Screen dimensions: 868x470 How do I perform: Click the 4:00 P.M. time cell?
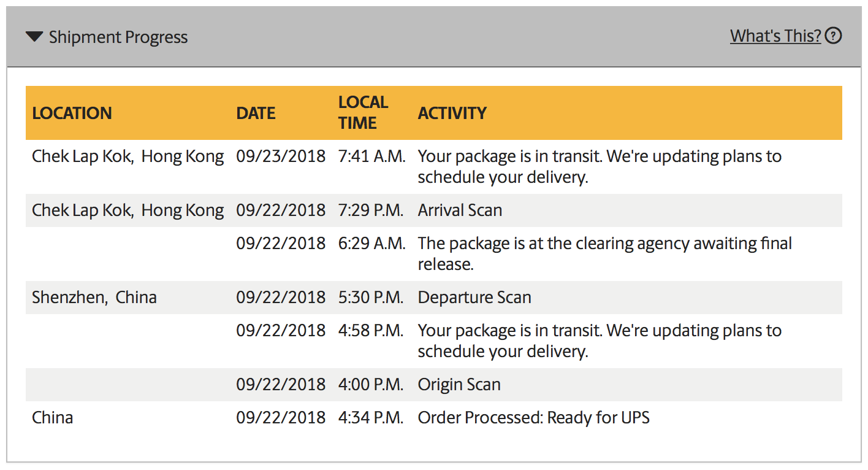371,385
